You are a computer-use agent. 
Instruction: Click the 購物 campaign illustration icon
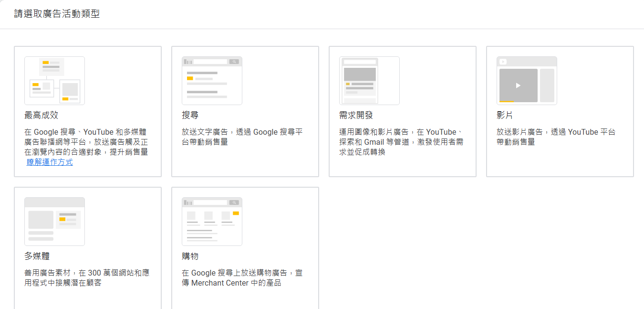click(212, 222)
